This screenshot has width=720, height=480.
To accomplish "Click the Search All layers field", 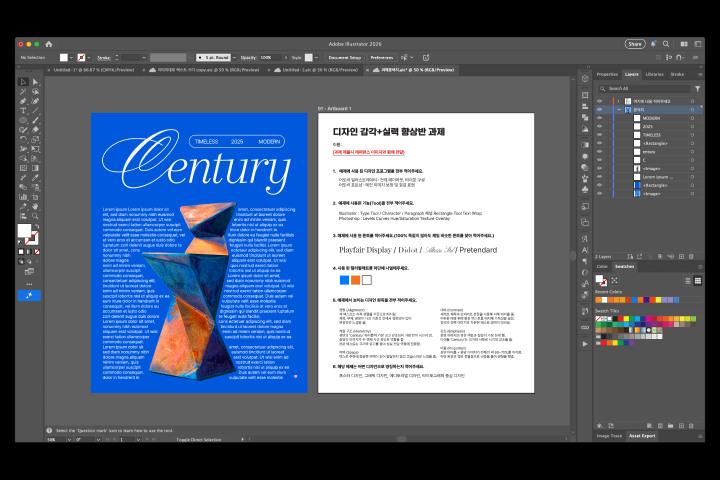I will click(x=644, y=89).
